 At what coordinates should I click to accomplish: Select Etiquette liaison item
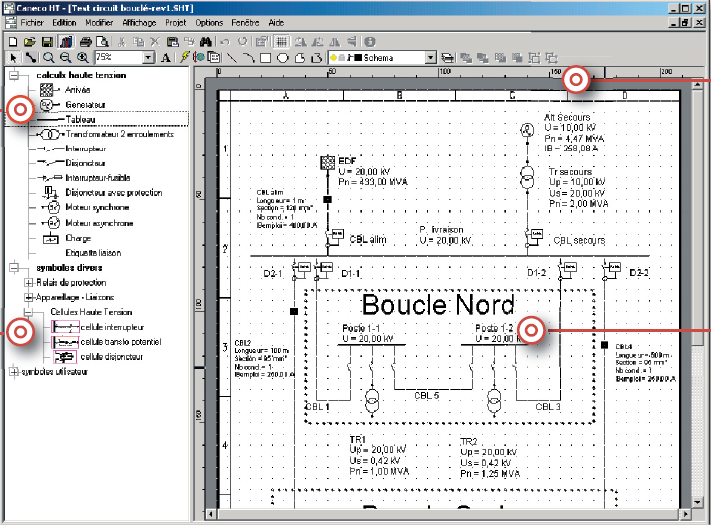(93, 253)
